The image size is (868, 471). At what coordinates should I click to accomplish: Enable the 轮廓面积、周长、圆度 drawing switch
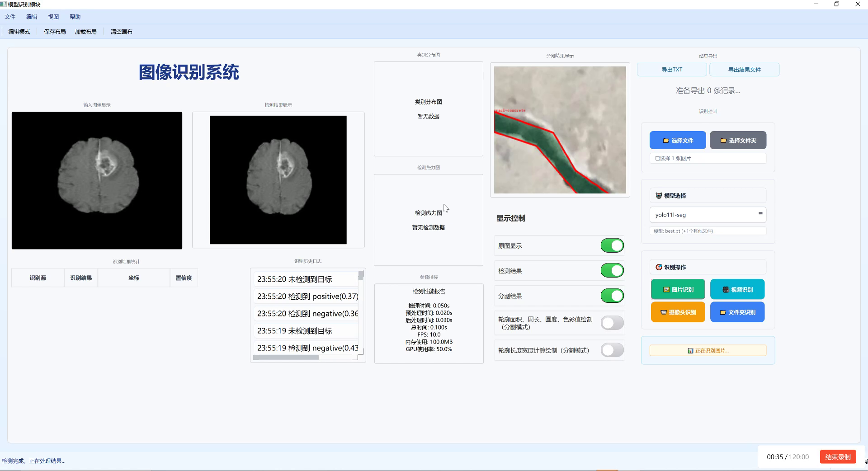[612, 323]
